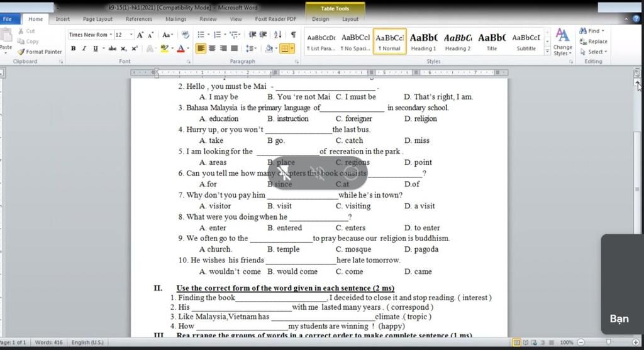The height and width of the screenshot is (350, 644).
Task: Apply the Heading 2 style
Action: pos(458,42)
